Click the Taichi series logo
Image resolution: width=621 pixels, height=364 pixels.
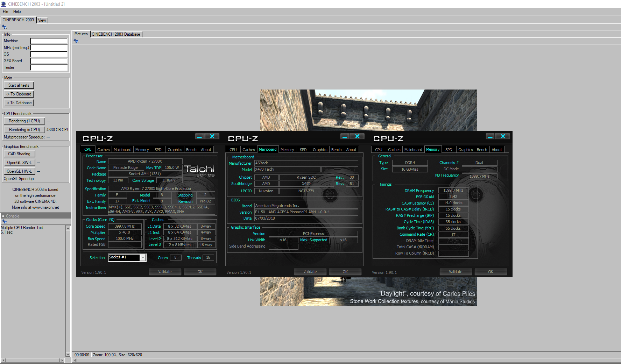tap(199, 171)
